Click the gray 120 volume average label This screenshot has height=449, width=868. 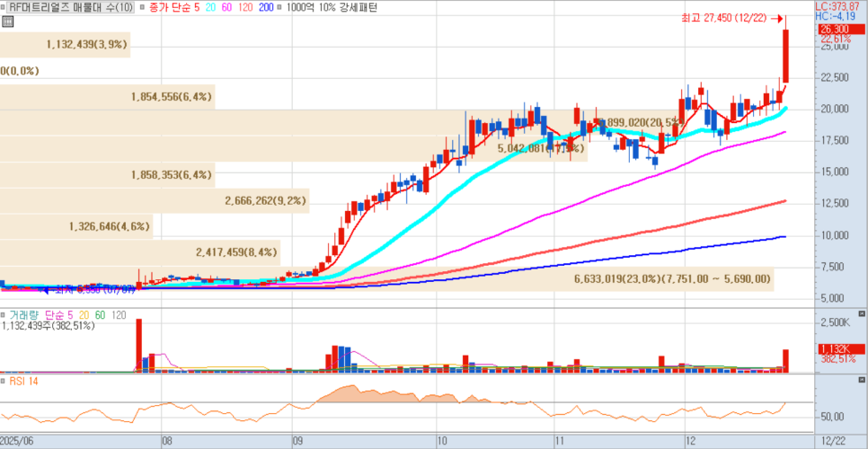point(119,314)
